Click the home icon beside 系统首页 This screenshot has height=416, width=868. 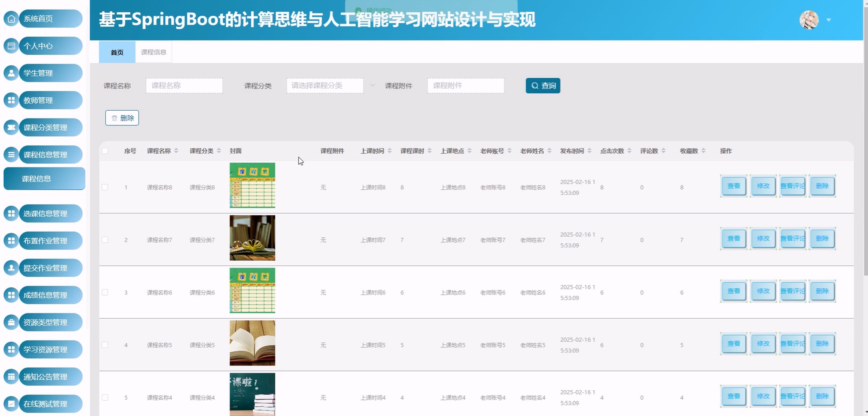(x=11, y=18)
